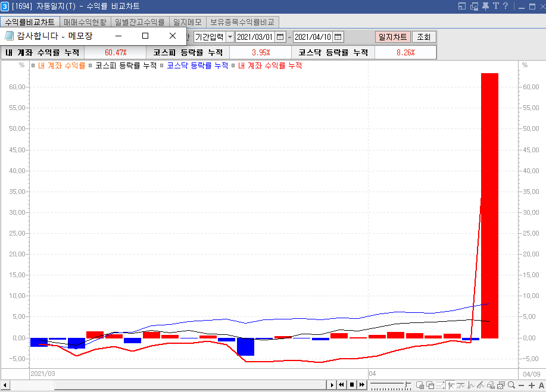Click the 2021/03/01 start date field
546x392 pixels.
click(255, 37)
